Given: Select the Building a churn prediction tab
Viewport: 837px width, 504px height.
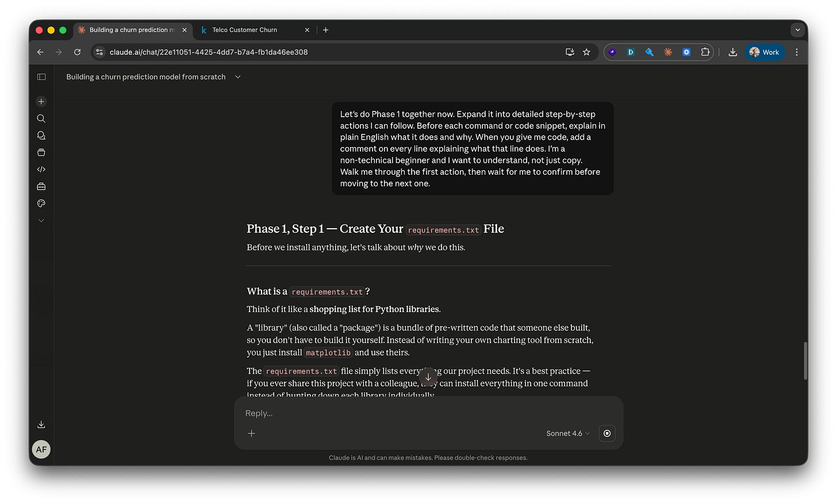Looking at the screenshot, I should 132,30.
